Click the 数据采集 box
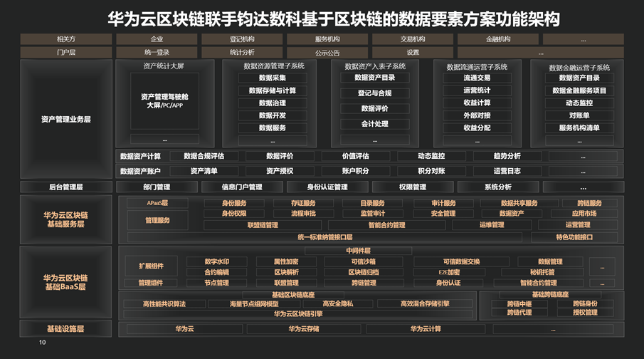Screen dimensions: 644x359 click(x=273, y=78)
